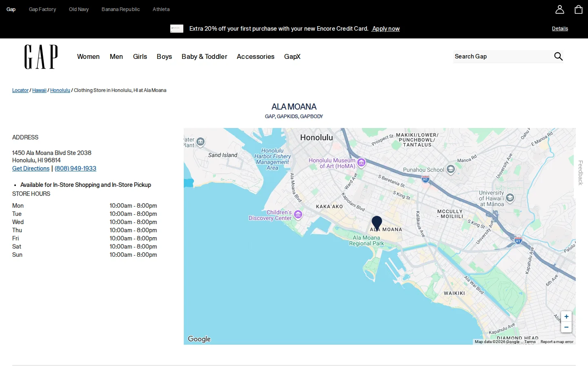This screenshot has height=368, width=588.
Task: Open the Feedback side tab
Action: [x=580, y=173]
